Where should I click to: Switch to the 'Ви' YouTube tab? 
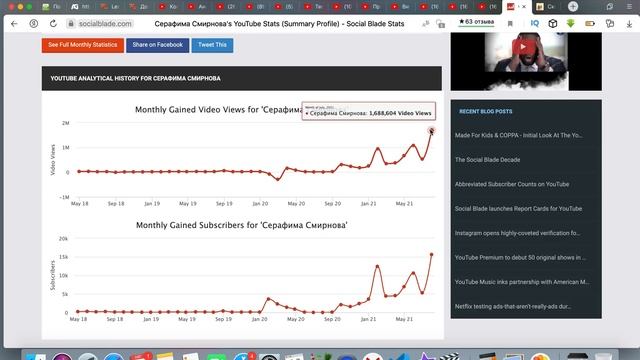pos(400,7)
